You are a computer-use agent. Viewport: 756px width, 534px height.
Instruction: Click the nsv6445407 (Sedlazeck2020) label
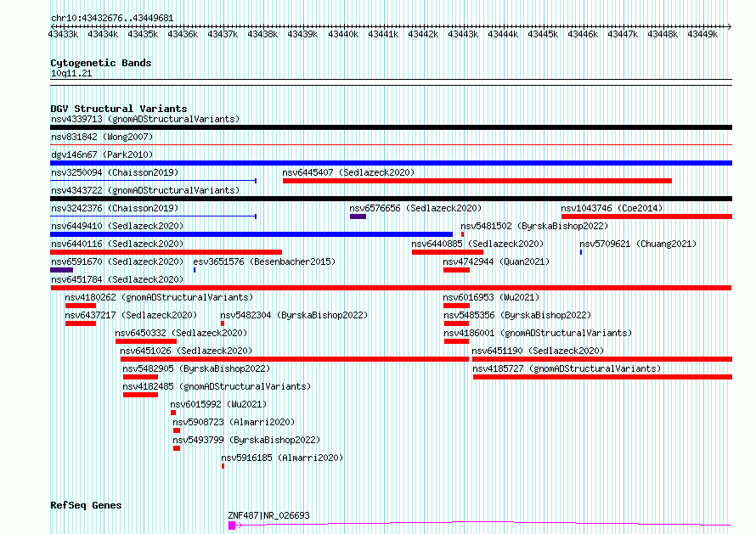[x=348, y=172]
